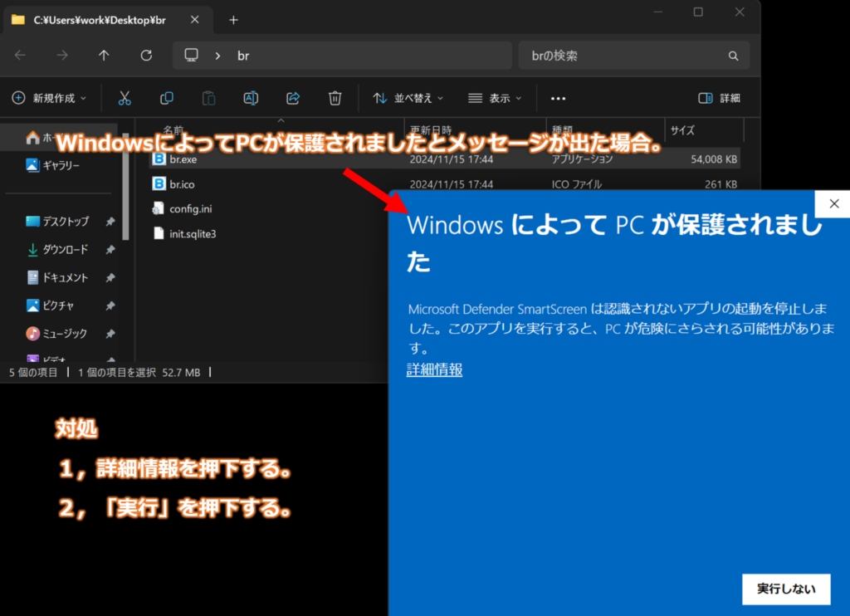Click the 実行しない button
This screenshot has height=616, width=850.
click(785, 589)
